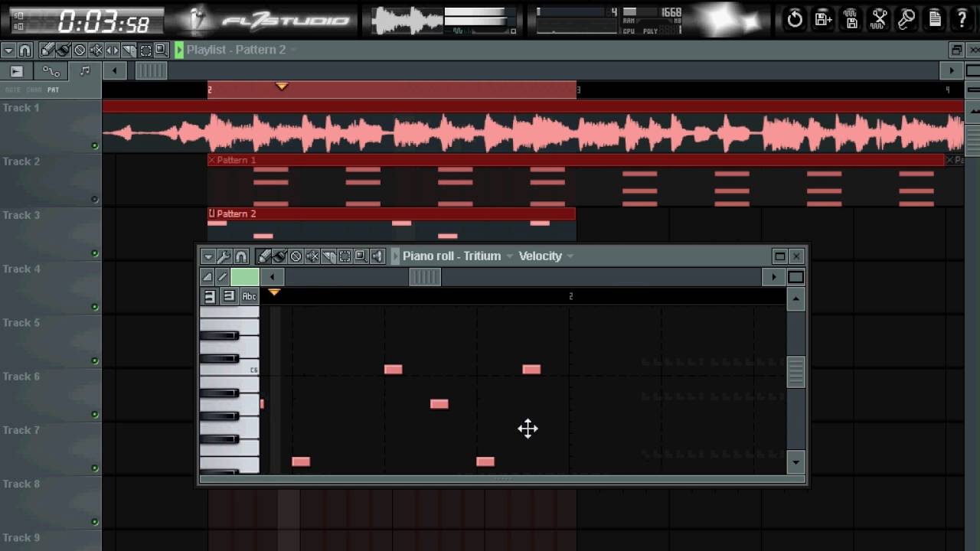Select the Playlist selection tool
This screenshot has width=980, height=551.
(145, 51)
